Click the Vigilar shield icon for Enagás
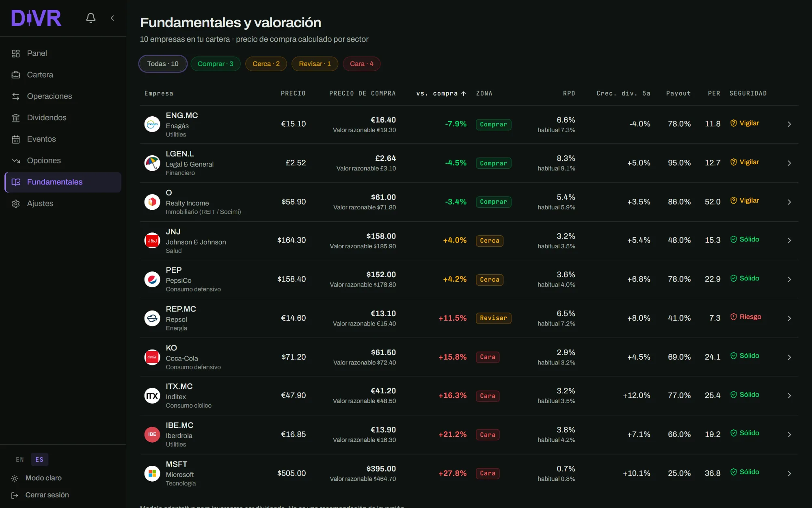This screenshot has height=508, width=812. pyautogui.click(x=734, y=123)
